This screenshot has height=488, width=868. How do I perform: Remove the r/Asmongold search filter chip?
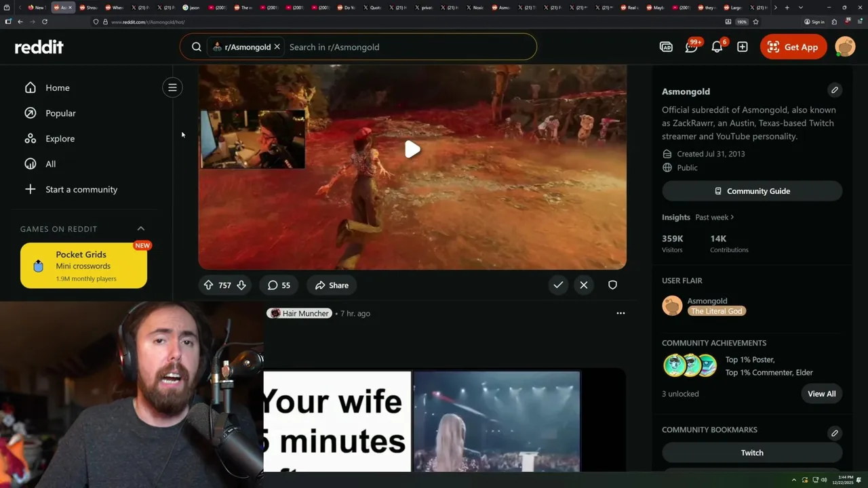[277, 47]
